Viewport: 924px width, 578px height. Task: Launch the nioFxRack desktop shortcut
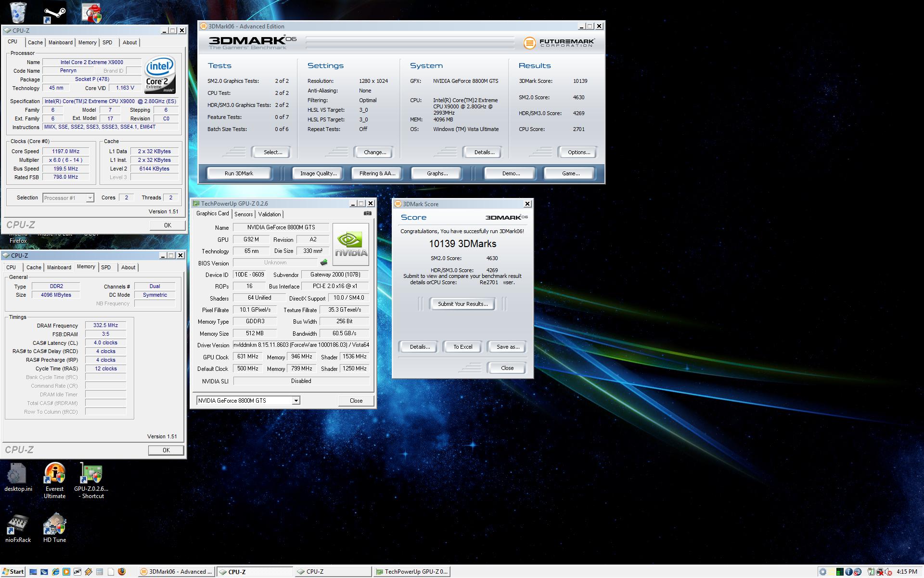pos(18,528)
